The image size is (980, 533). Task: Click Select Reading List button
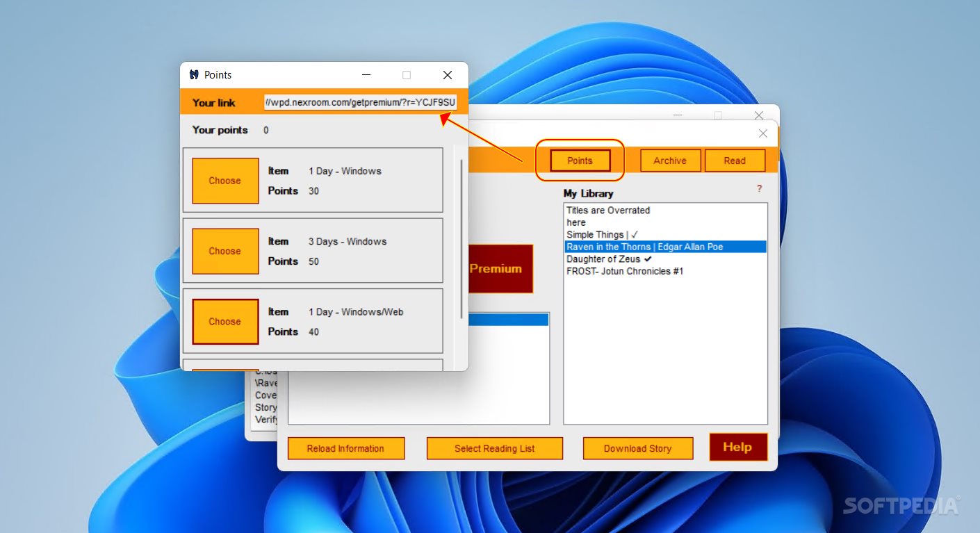point(495,448)
